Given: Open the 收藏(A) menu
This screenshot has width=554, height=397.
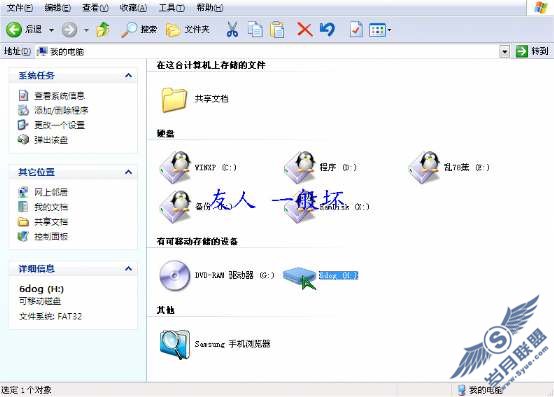Looking at the screenshot, I should click(133, 8).
